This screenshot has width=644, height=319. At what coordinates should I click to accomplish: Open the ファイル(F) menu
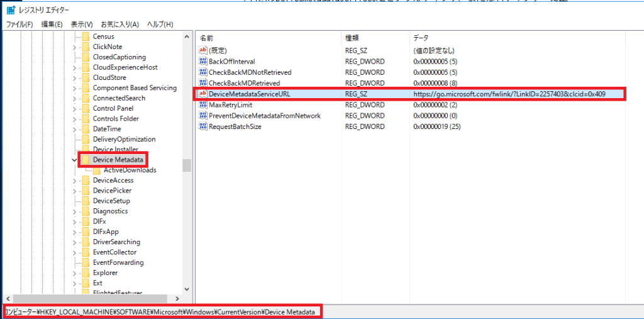coord(19,25)
